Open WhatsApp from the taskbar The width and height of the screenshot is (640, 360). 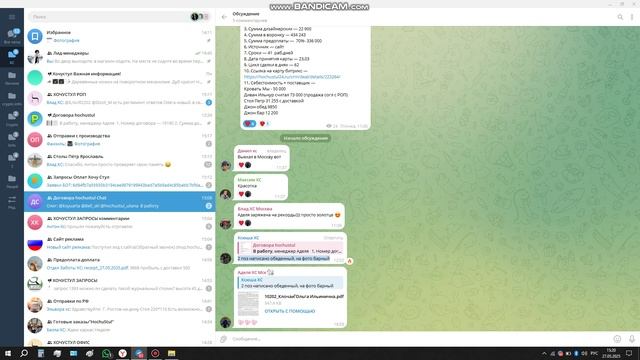point(106,353)
